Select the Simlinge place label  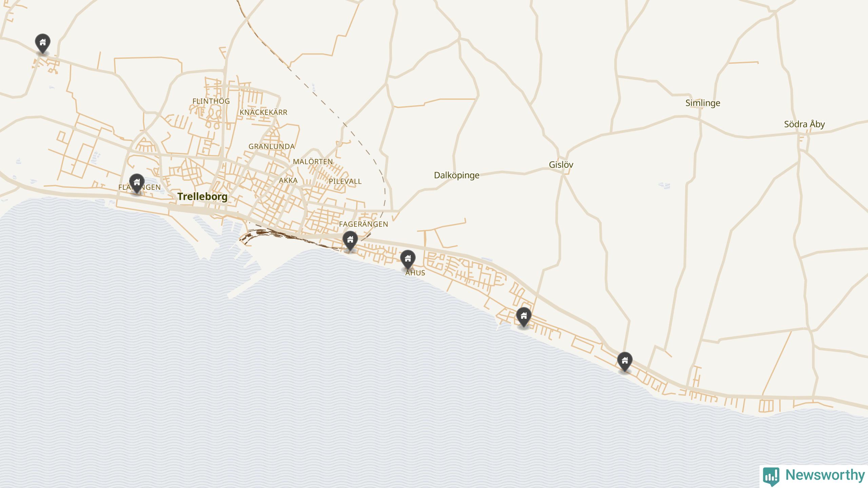703,103
